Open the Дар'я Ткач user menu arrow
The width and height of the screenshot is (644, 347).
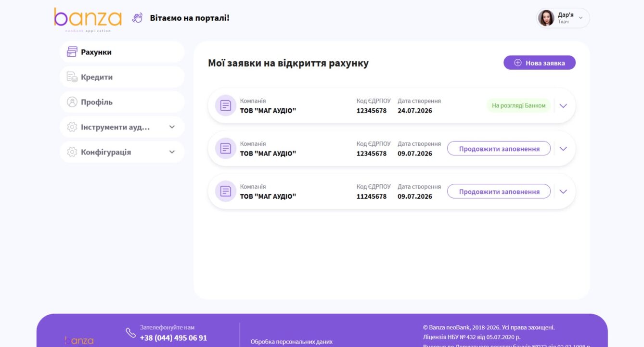pyautogui.click(x=580, y=18)
